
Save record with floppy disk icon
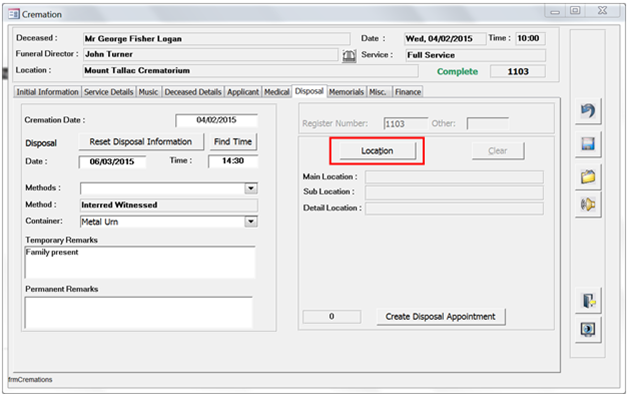pyautogui.click(x=588, y=144)
